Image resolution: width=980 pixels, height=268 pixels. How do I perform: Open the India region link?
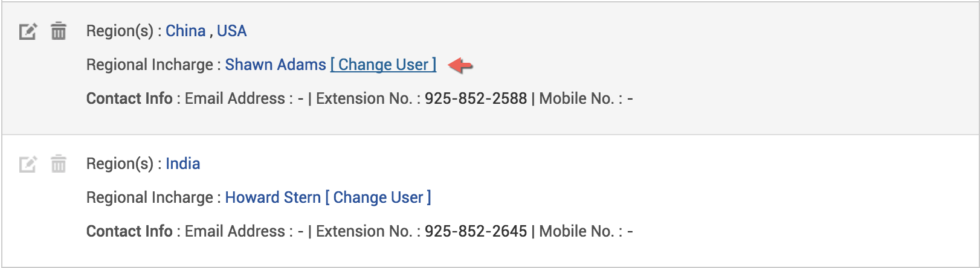[182, 164]
